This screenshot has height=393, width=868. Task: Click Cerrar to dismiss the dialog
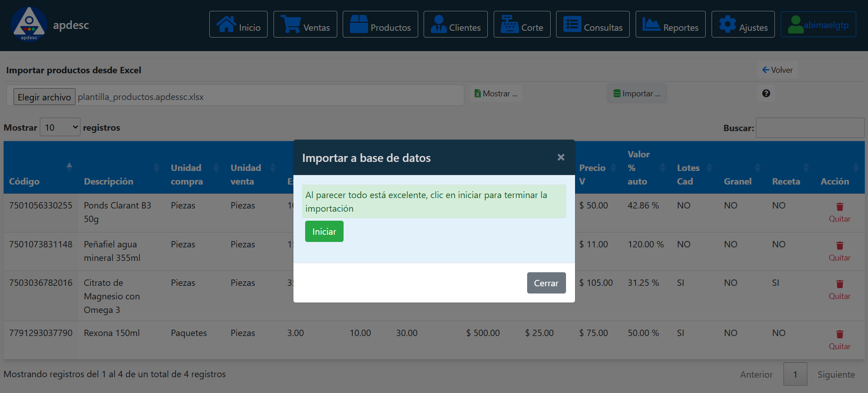546,283
